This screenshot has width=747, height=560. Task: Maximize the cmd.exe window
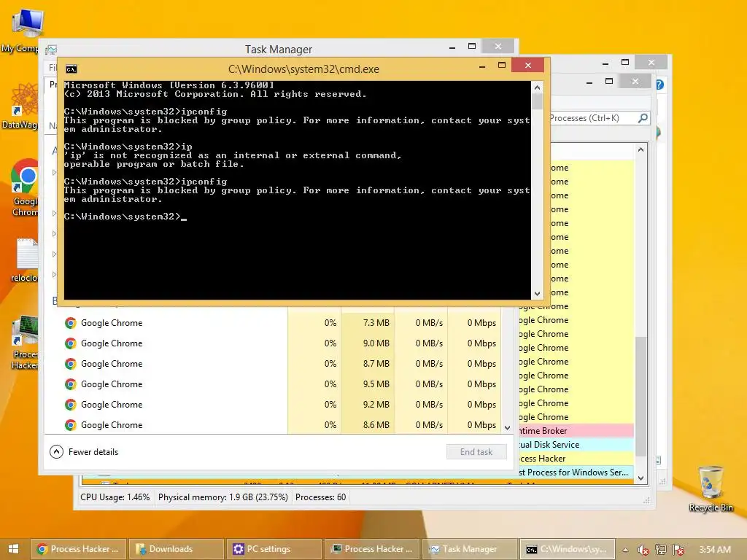click(502, 65)
